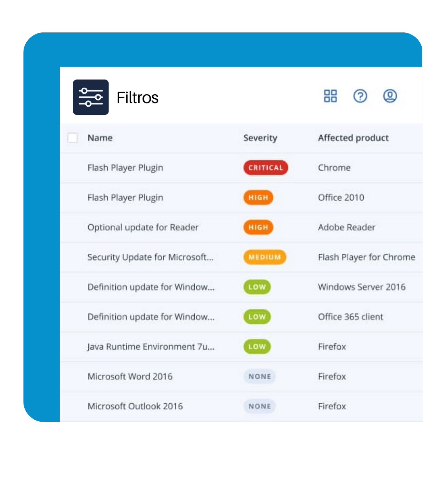The height and width of the screenshot is (478, 448).
Task: Select Java Runtime Environment 7u row
Action: click(x=241, y=347)
